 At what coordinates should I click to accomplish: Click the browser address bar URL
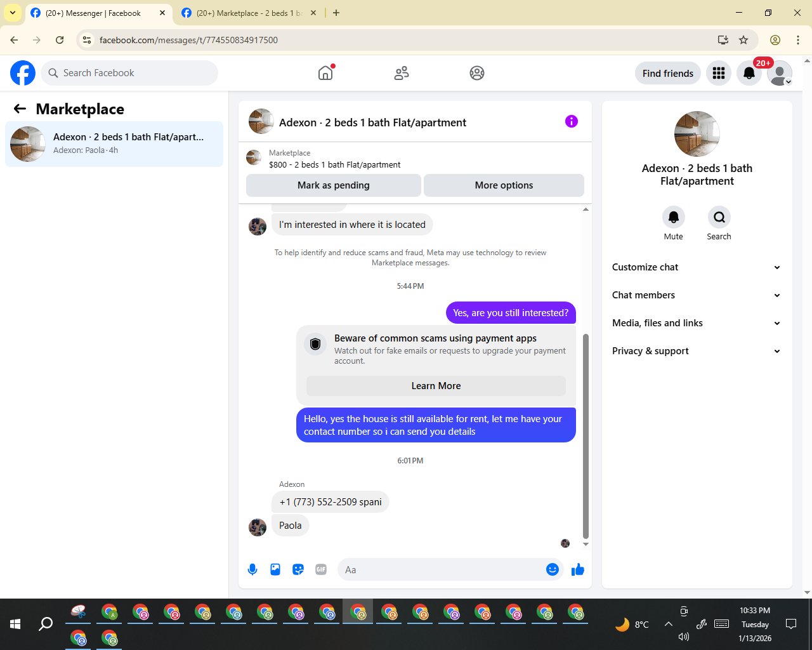pos(188,40)
